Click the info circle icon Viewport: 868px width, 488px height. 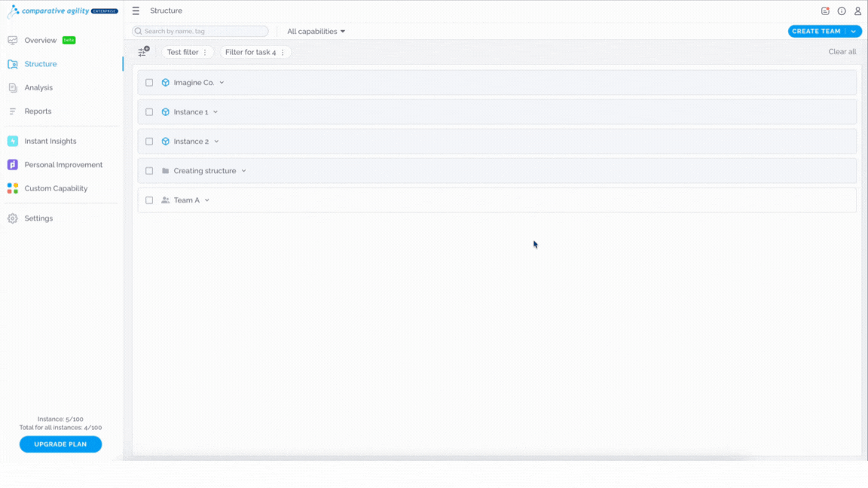842,11
